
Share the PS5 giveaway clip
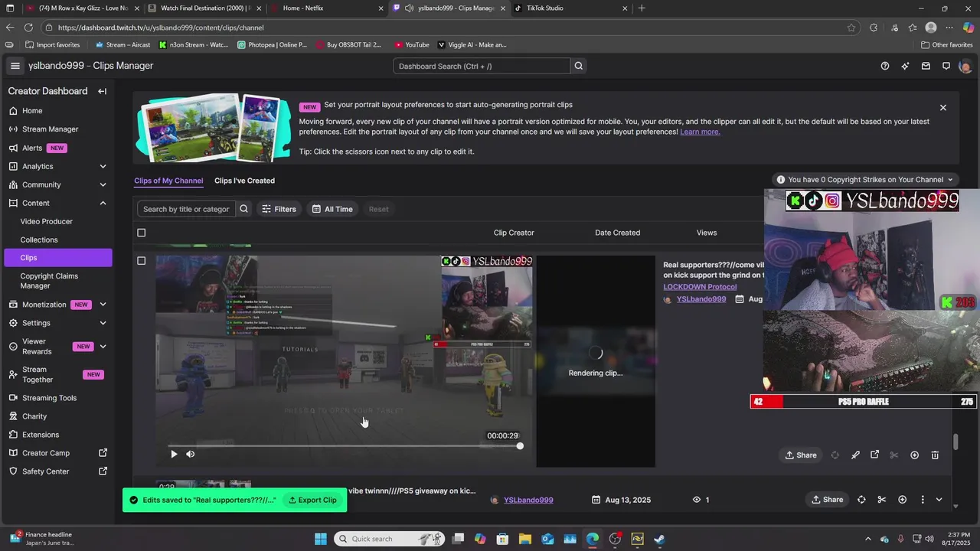click(x=828, y=500)
